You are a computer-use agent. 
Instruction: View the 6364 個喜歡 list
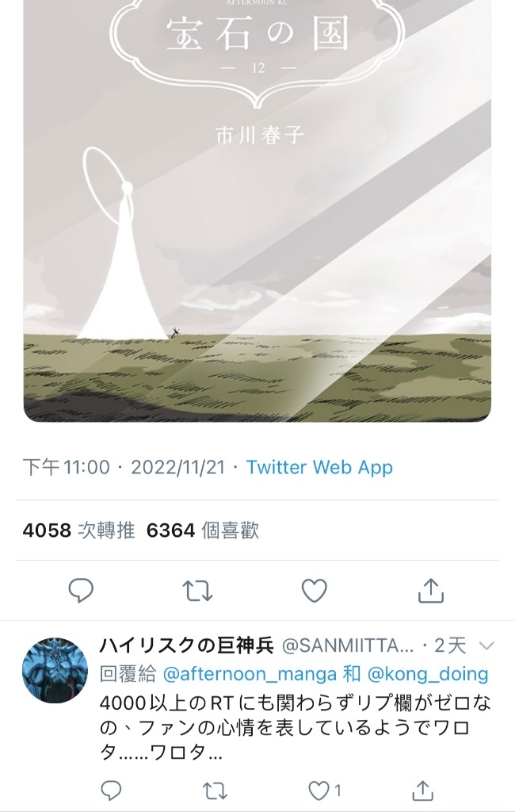[202, 530]
